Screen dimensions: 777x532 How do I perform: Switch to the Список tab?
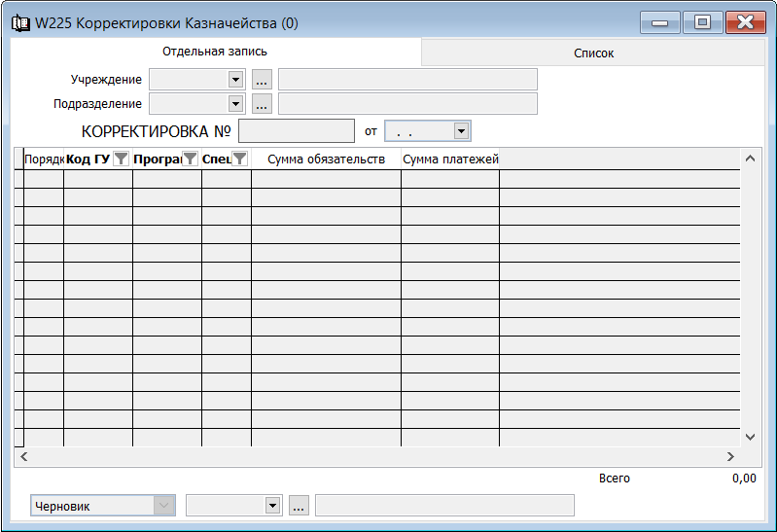pos(593,53)
